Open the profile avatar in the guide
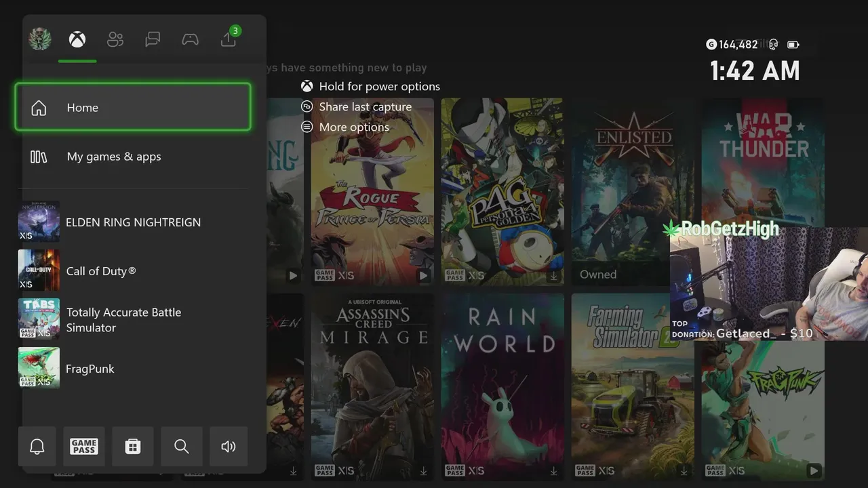Image resolution: width=868 pixels, height=488 pixels. (40, 39)
